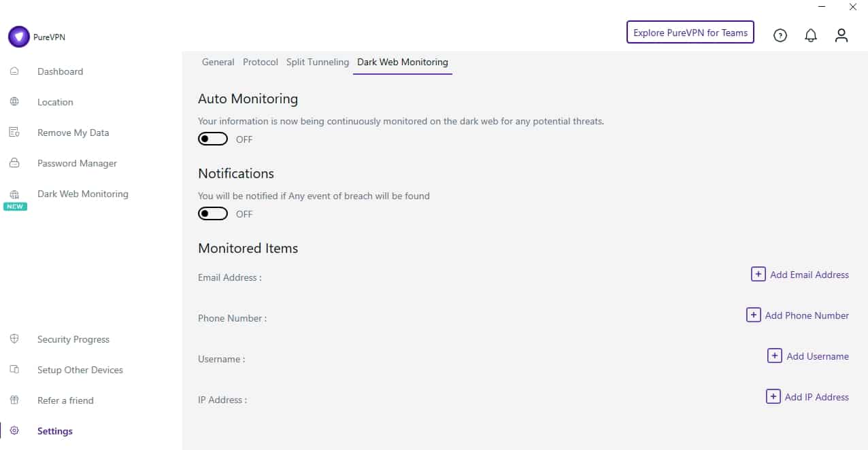
Task: Click the Password Manager lock icon
Action: click(14, 162)
